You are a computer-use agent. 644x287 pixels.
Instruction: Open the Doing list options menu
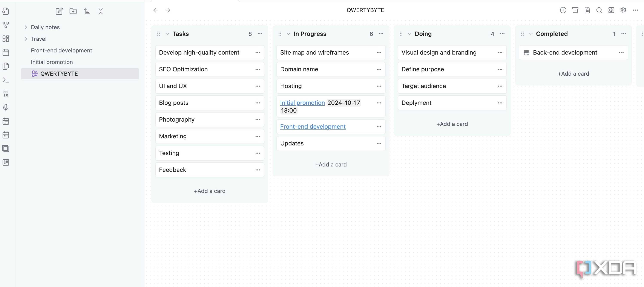coord(502,34)
